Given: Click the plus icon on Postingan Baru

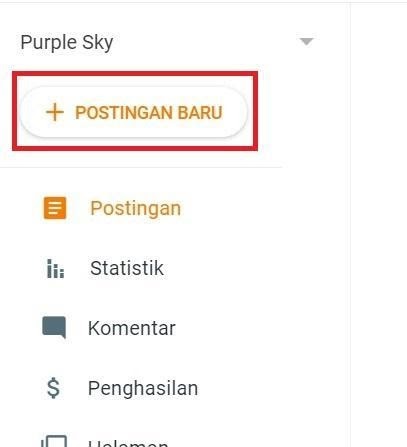Looking at the screenshot, I should point(55,112).
